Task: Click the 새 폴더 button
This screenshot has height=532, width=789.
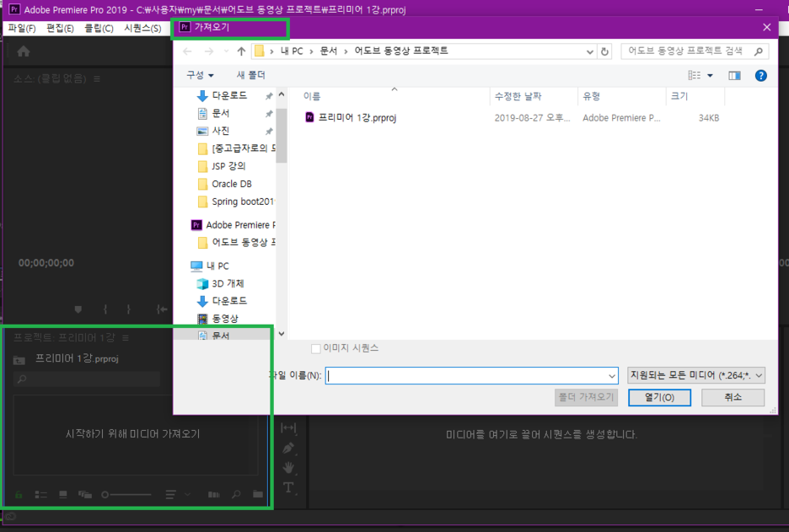Action: pos(250,76)
